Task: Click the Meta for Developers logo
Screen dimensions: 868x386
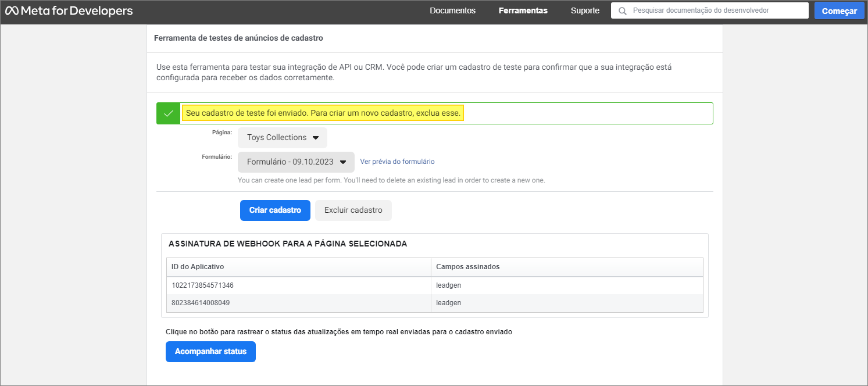Action: click(69, 11)
